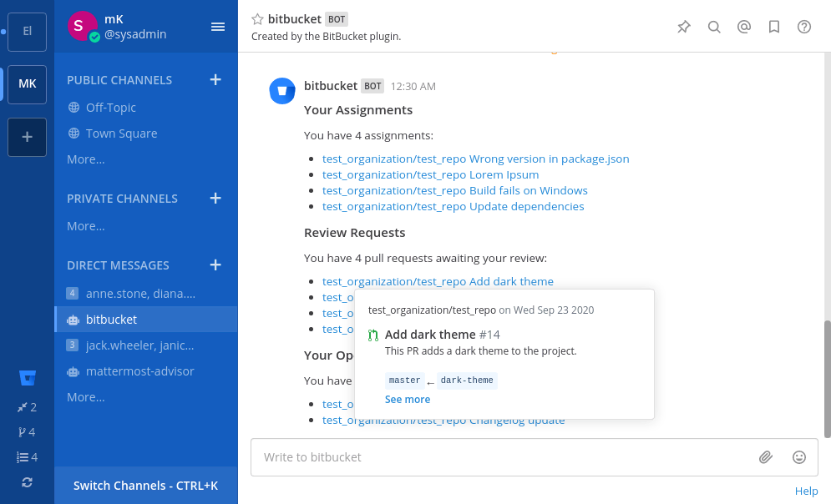Switch to the MK team
This screenshot has height=504, width=831.
tap(27, 84)
